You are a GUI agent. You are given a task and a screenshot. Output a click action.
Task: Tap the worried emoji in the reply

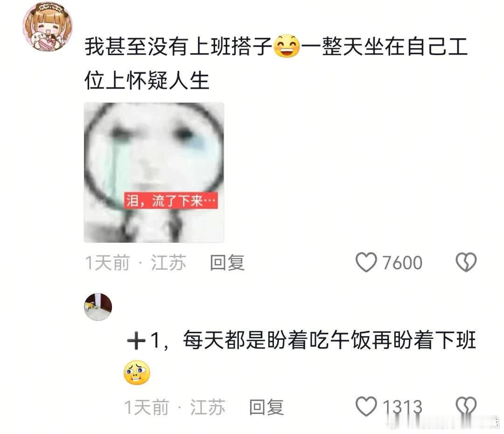click(137, 372)
